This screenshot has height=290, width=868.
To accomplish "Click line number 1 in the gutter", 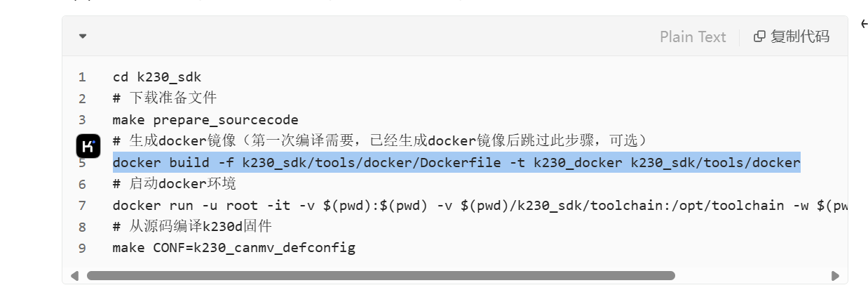I will (83, 77).
